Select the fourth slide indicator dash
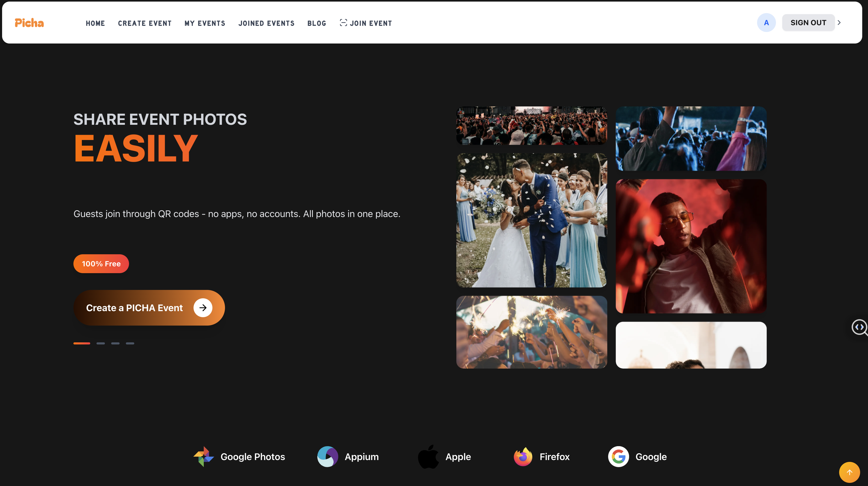Screen dimensions: 868x486 pos(130,343)
